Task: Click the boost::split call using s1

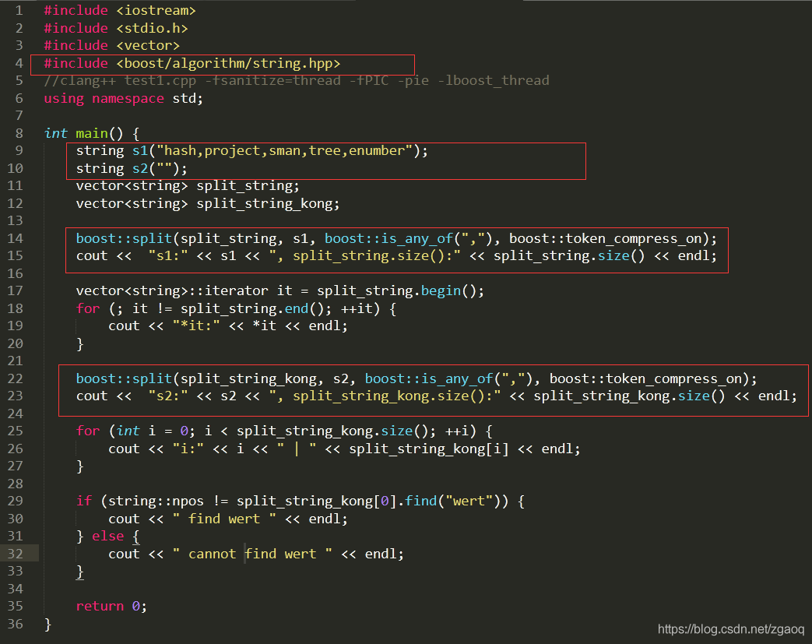Action: click(x=397, y=238)
